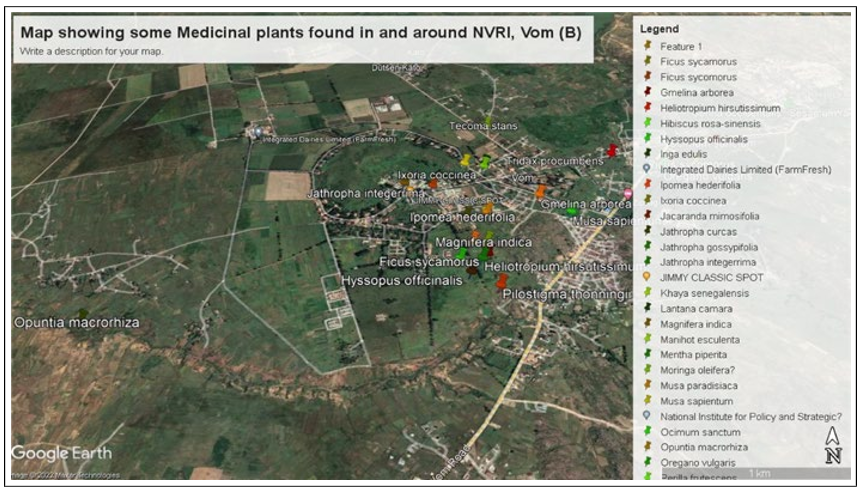Open National Institute for Policy and Strategic legend item
This screenshot has height=492, width=863.
(750, 416)
